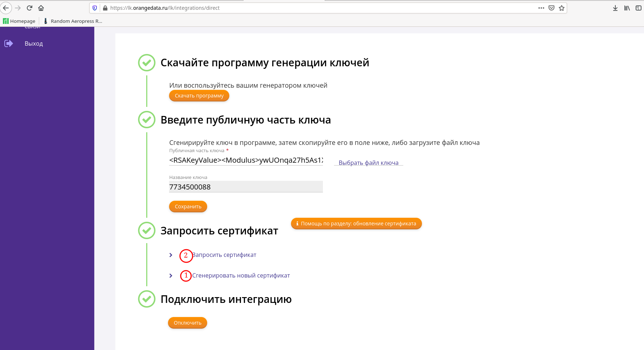Open page actions three-dot menu

click(x=541, y=8)
